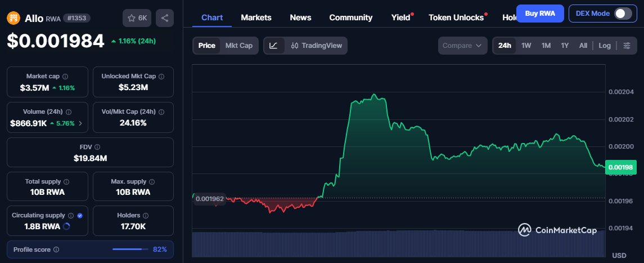644x263 pixels.
Task: Switch to line chart icon
Action: tap(273, 46)
